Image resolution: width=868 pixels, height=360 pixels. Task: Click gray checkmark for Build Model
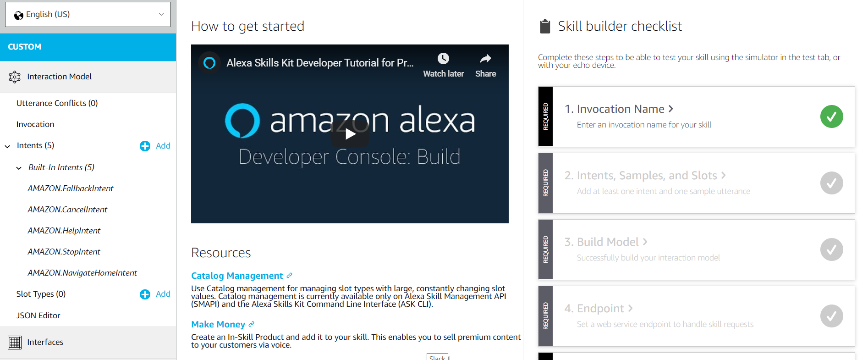tap(831, 249)
